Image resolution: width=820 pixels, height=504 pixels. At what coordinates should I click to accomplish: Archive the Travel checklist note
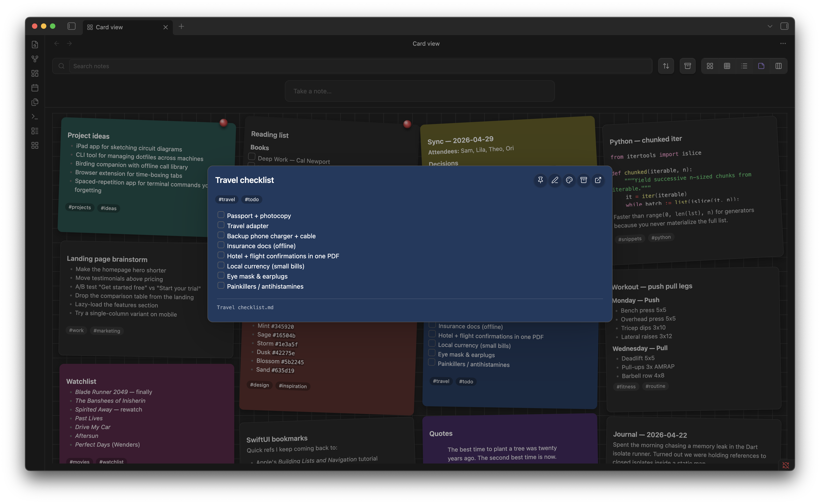click(583, 180)
